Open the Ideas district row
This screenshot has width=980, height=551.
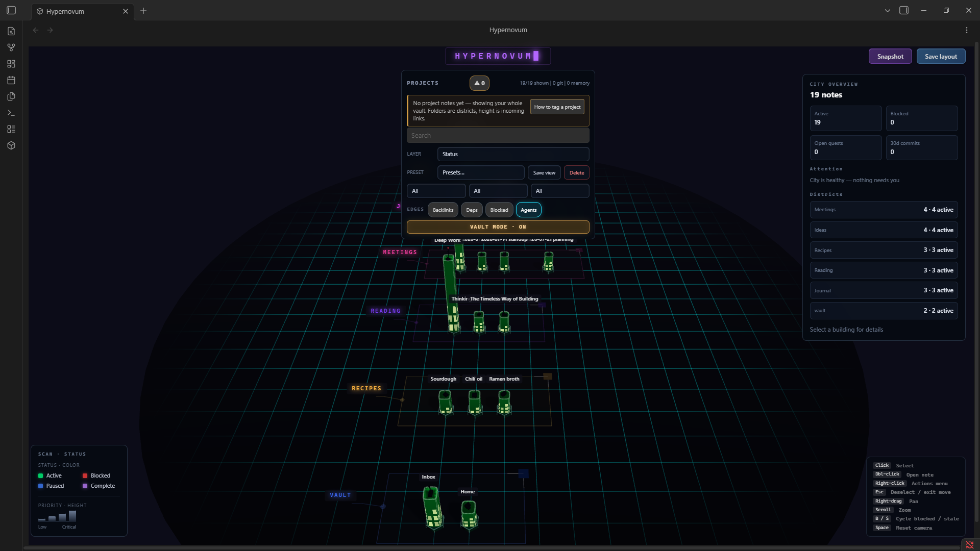tap(884, 230)
